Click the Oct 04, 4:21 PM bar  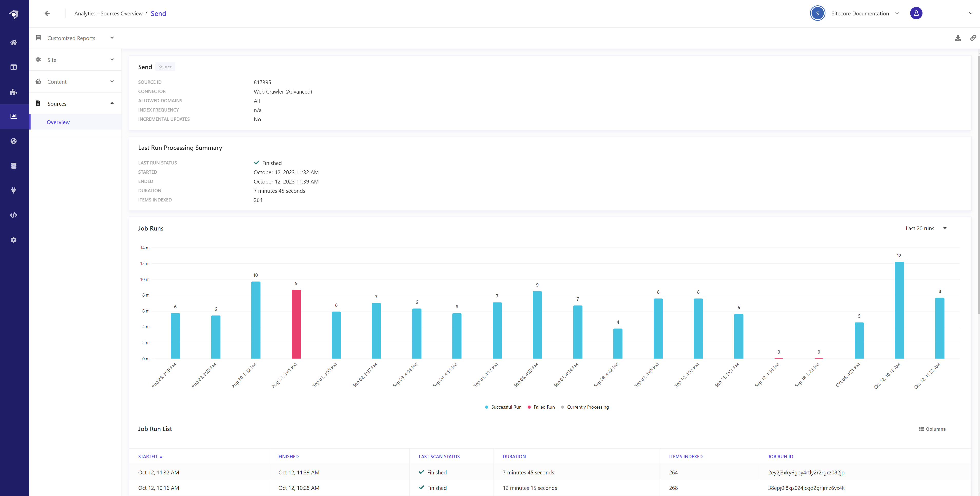859,341
